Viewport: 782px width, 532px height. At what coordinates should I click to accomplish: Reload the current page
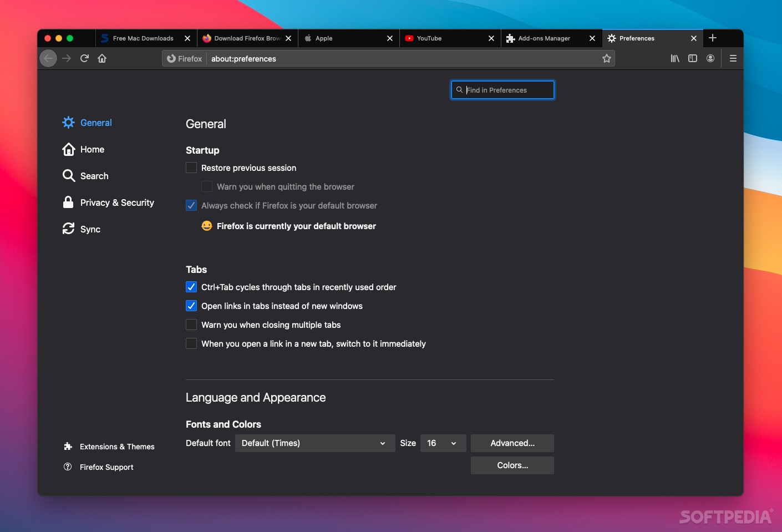pos(84,58)
